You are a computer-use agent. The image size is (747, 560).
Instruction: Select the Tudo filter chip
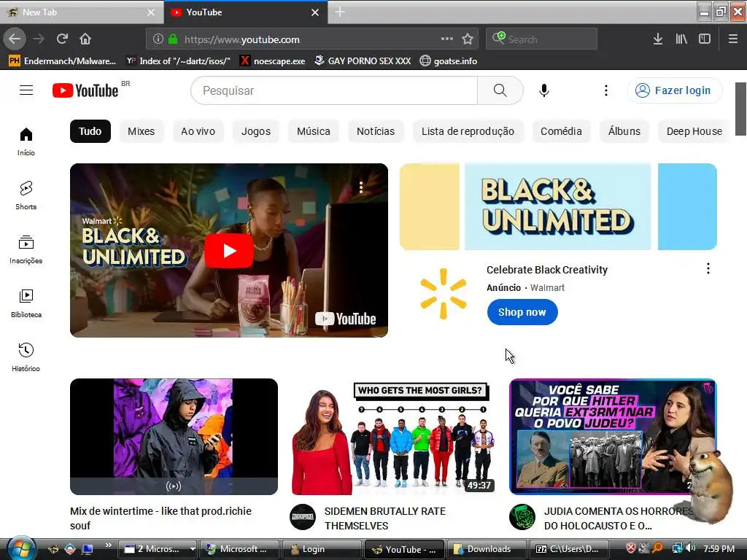tap(90, 131)
